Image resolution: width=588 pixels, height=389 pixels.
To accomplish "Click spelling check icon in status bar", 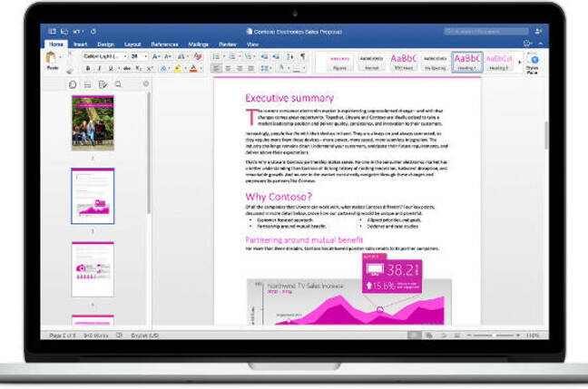I will tap(119, 335).
